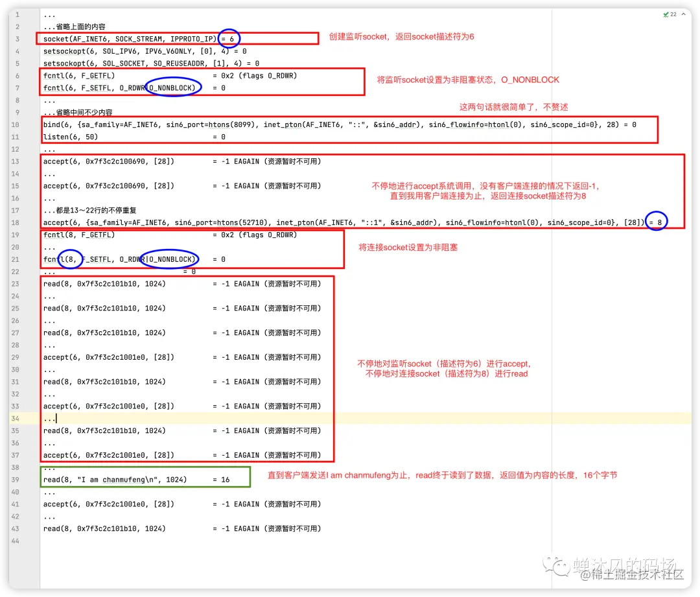Click the read(8...) call on line 25
Image resolution: width=700 pixels, height=597 pixels.
coord(181,309)
